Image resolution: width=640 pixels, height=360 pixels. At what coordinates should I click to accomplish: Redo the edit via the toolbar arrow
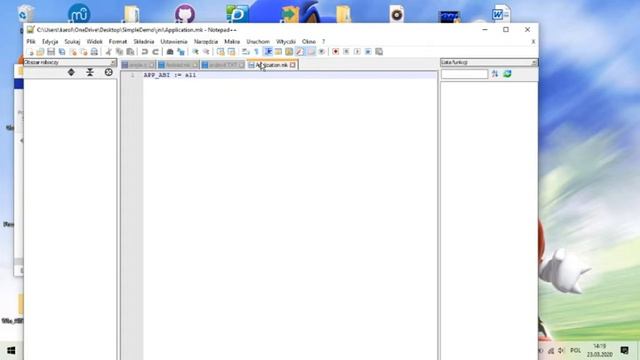(155, 52)
